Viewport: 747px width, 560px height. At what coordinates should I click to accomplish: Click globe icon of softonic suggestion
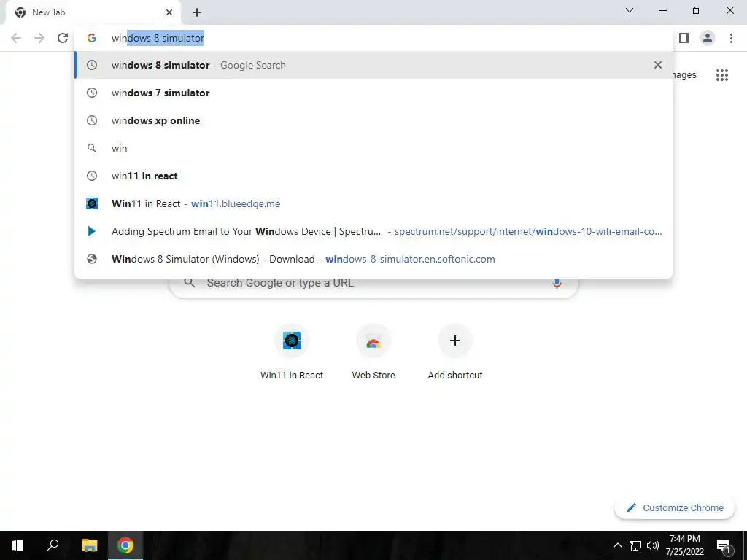[x=91, y=259]
